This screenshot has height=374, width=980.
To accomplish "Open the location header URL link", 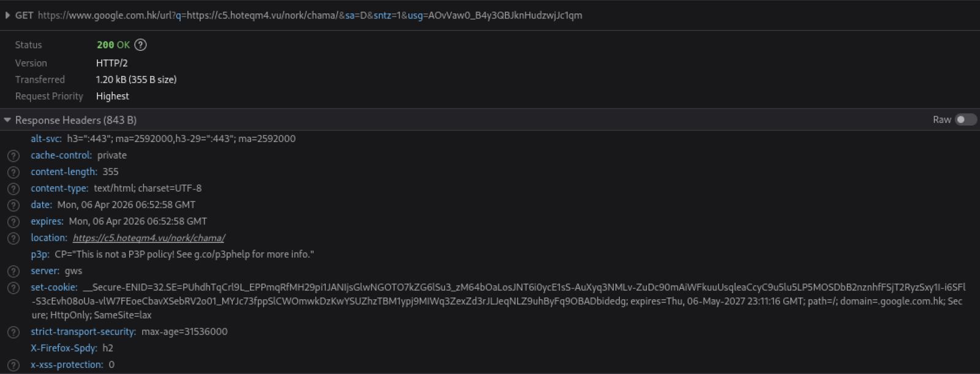I will tap(149, 238).
